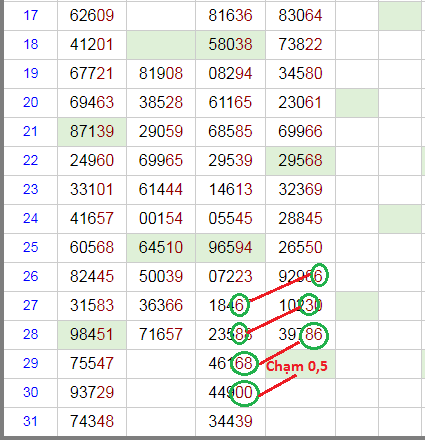The width and height of the screenshot is (425, 440).
Task: Click cell containing 41201
Action: pyautogui.click(x=92, y=44)
